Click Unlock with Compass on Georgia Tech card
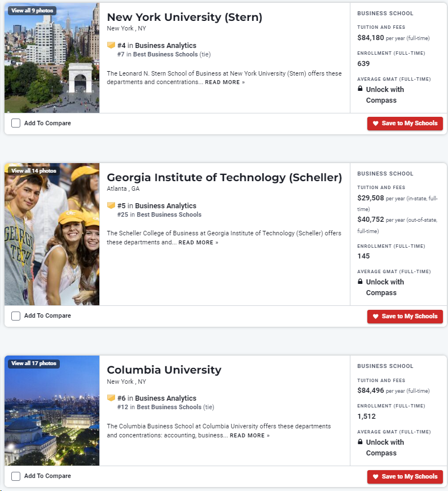The height and width of the screenshot is (491, 448). click(x=385, y=287)
